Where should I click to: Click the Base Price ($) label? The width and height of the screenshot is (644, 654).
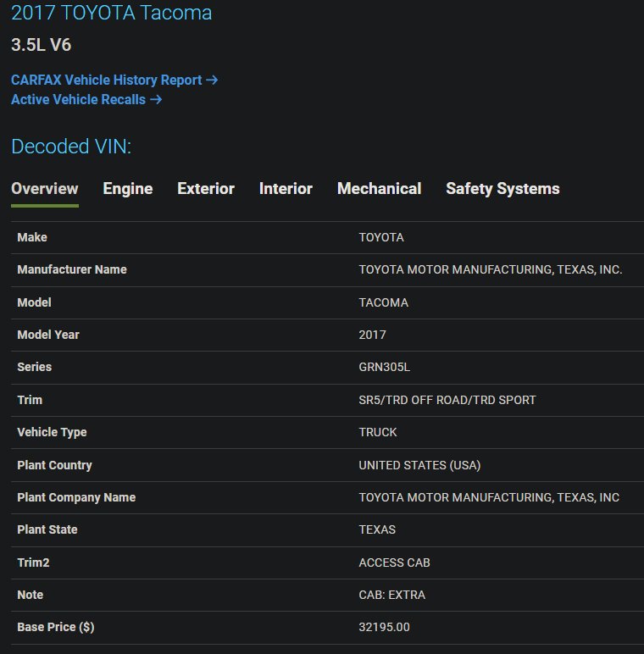(55, 627)
